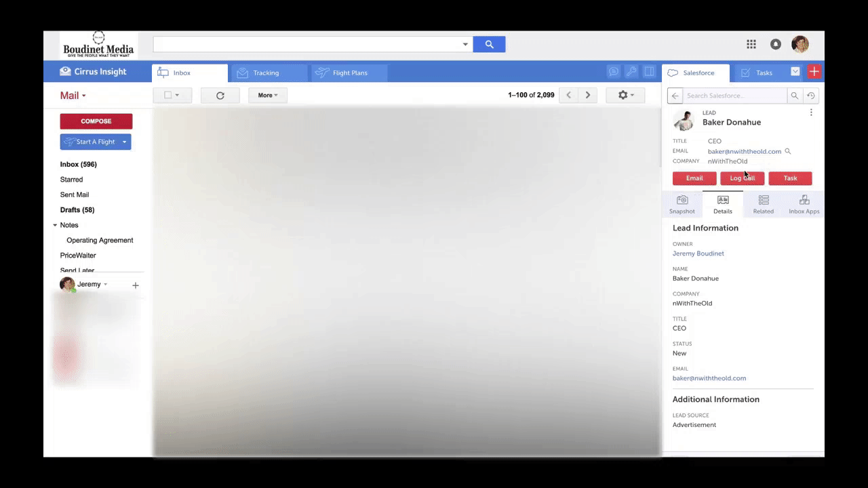Toggle the select-all messages checkbox
This screenshot has width=868, height=488.
coord(167,96)
